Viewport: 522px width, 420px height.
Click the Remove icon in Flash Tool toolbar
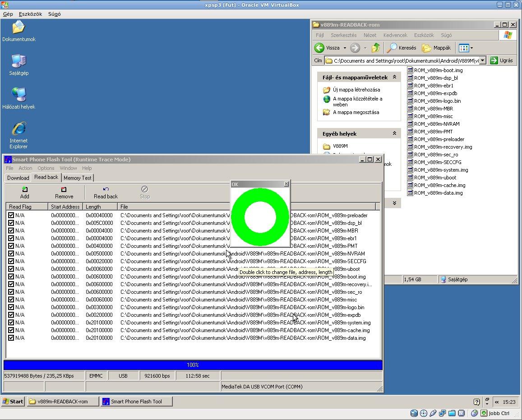click(64, 189)
